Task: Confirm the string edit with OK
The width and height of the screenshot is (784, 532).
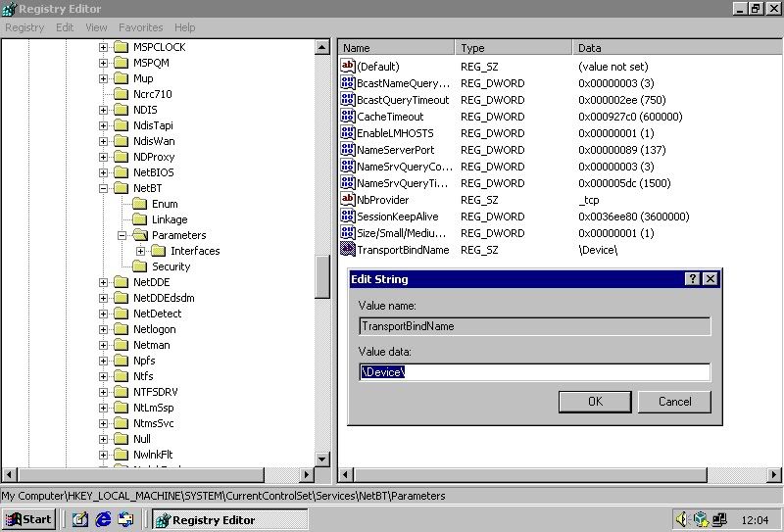Action: click(x=595, y=402)
